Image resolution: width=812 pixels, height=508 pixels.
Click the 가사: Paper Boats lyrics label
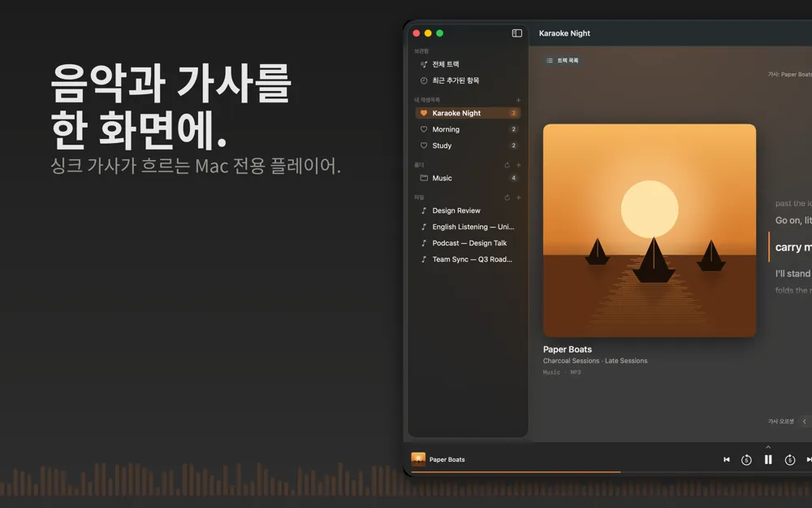tap(790, 74)
